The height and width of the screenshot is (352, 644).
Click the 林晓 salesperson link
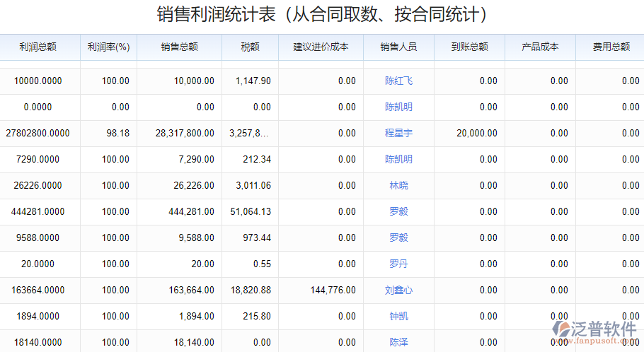[x=398, y=186]
